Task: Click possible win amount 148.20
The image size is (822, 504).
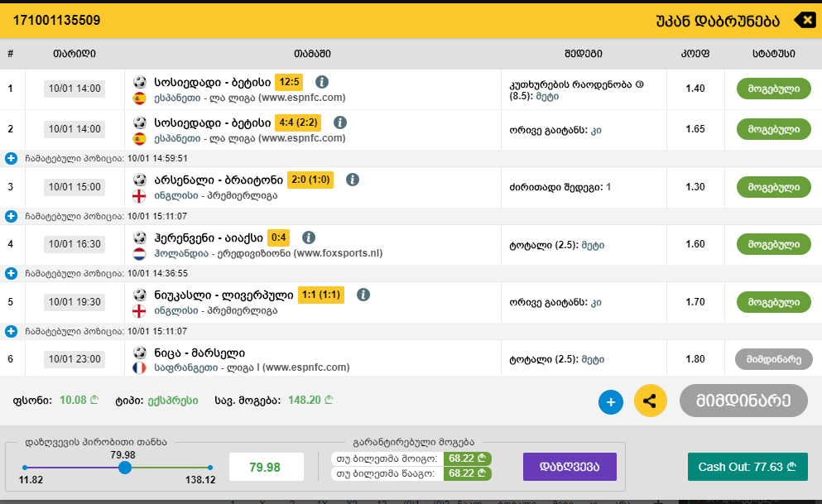Action: (310, 401)
